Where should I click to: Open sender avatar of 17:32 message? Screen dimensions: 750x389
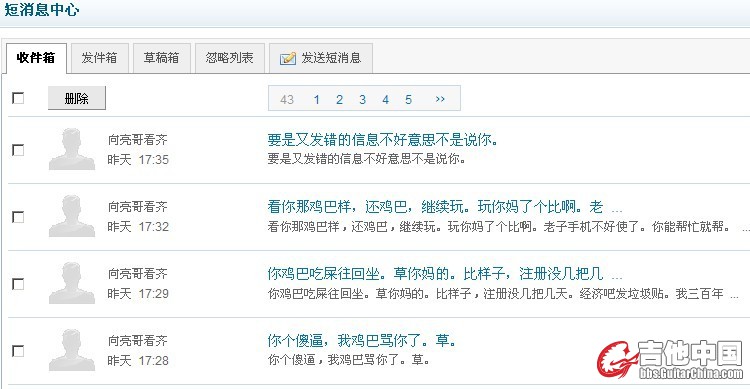(x=72, y=216)
